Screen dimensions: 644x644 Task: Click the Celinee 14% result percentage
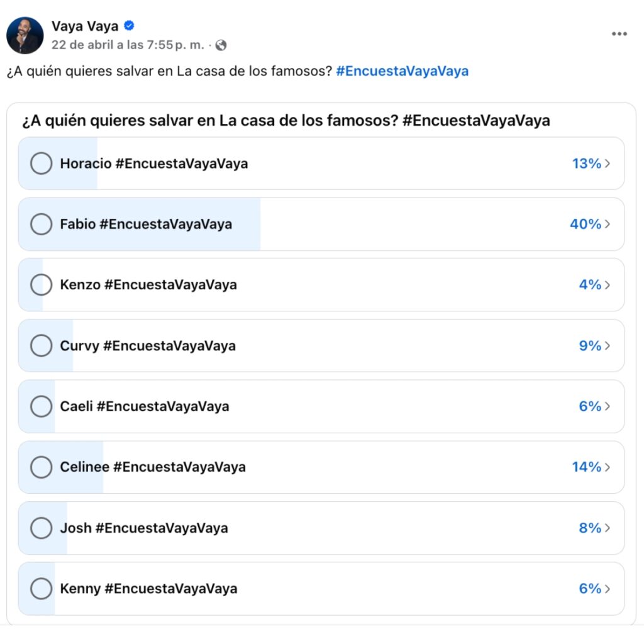(x=586, y=467)
